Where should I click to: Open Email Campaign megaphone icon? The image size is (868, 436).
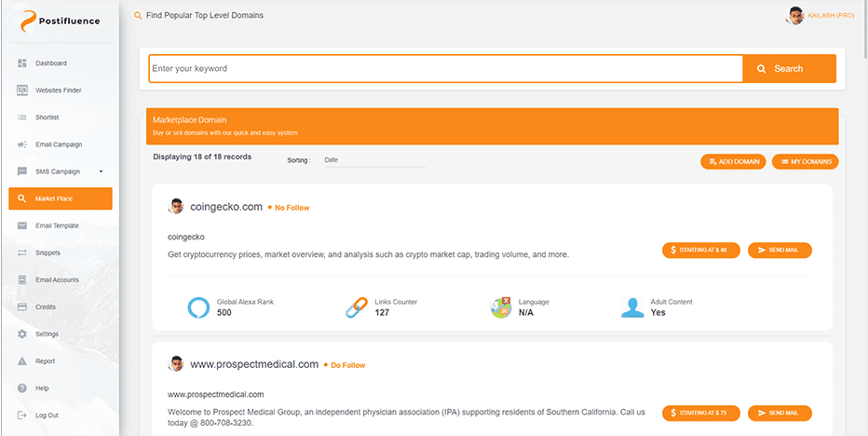click(x=22, y=144)
